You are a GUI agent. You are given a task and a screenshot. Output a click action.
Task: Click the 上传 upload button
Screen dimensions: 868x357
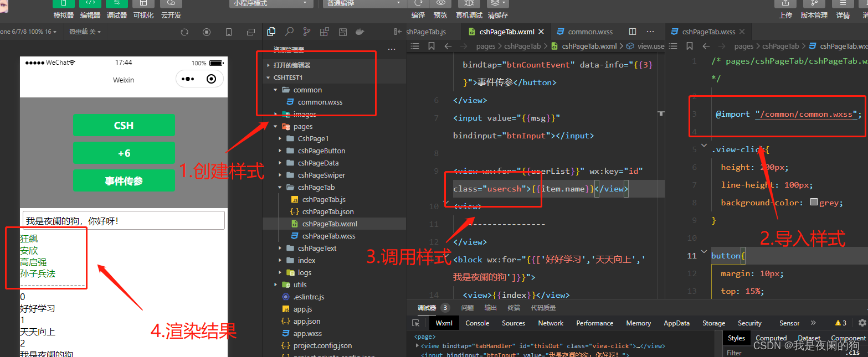[x=785, y=9]
